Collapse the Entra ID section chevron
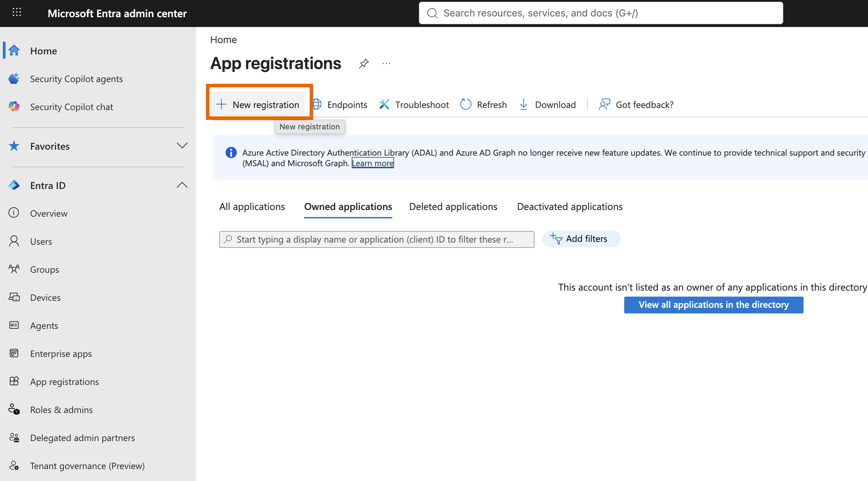 182,185
